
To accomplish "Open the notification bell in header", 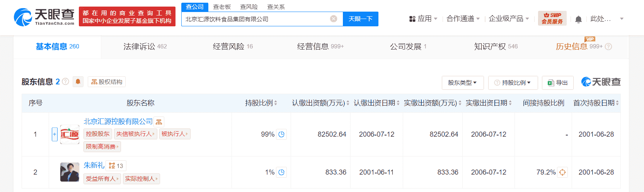I will point(578,19).
